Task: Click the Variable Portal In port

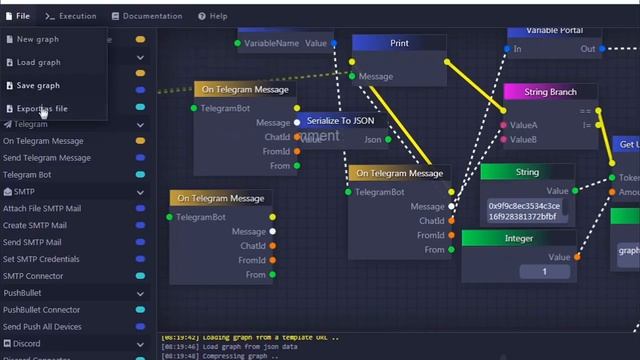Action: [x=507, y=49]
